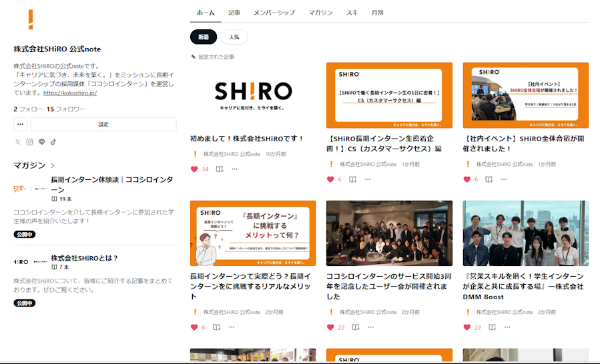Open the 15 フォロワー followers list

pos(66,109)
